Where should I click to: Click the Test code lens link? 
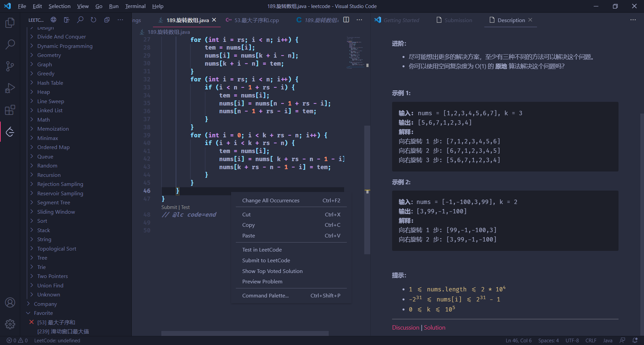[185, 207]
